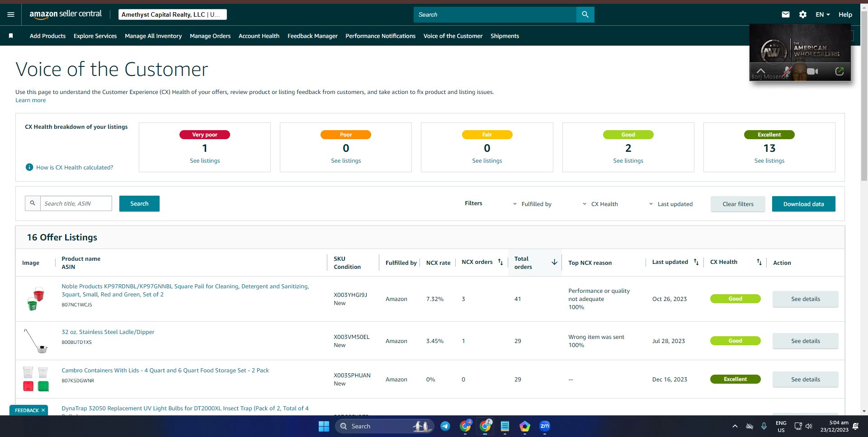Navigate to Account Health

click(259, 36)
